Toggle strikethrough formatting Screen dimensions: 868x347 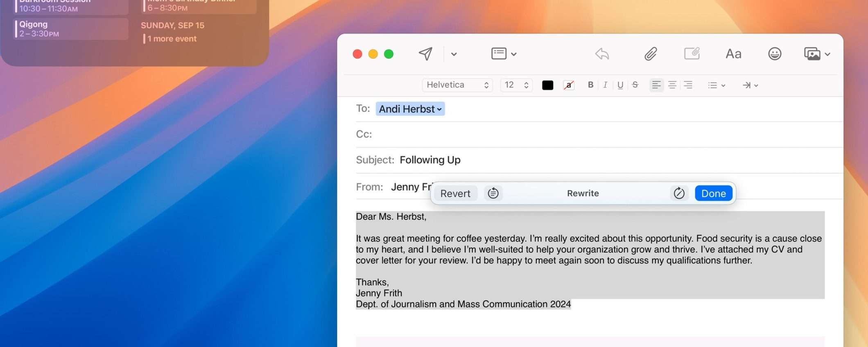click(635, 85)
